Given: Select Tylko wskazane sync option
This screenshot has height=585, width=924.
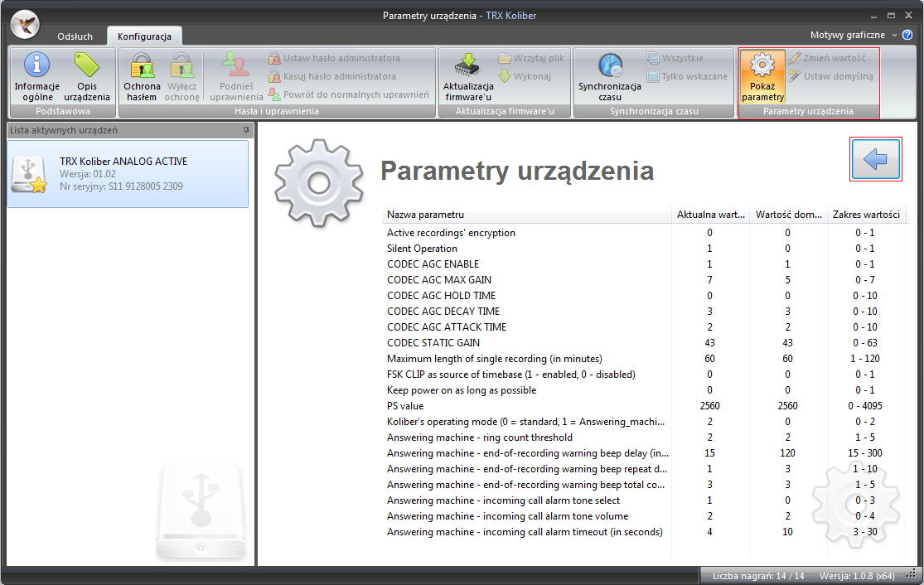Looking at the screenshot, I should (x=686, y=76).
